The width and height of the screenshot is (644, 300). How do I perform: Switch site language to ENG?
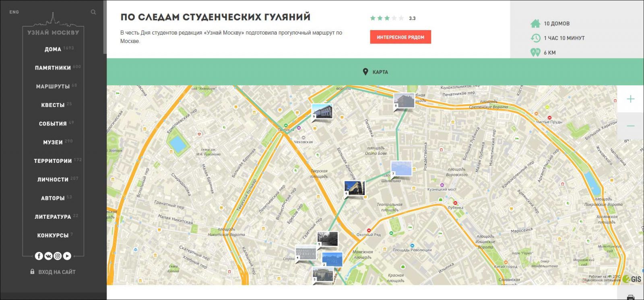pyautogui.click(x=14, y=12)
